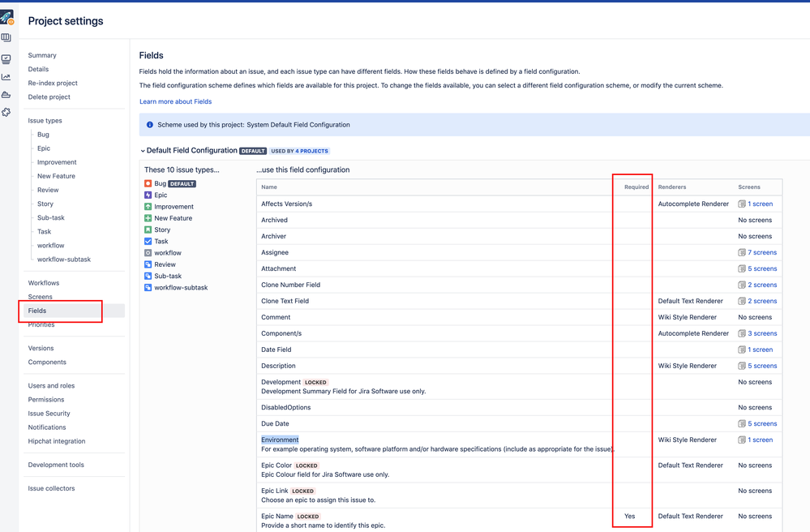Viewport: 810px width, 532px height.
Task: Select New Feature under Issue types sidebar
Action: tap(56, 176)
